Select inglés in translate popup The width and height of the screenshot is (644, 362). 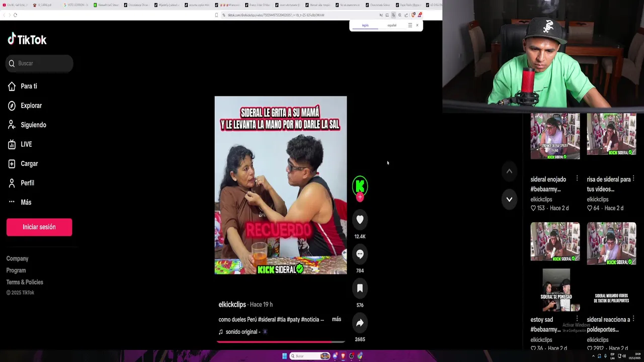[365, 25]
